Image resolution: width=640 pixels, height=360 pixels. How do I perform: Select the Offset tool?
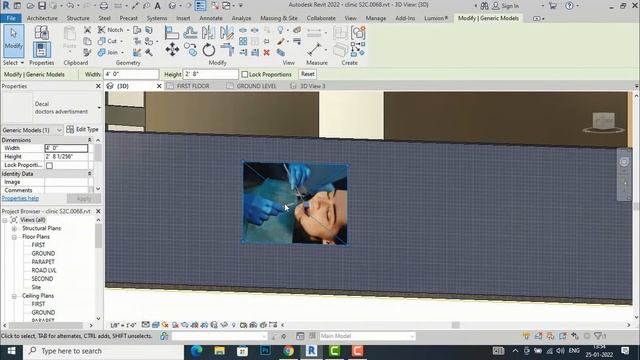pyautogui.click(x=190, y=32)
